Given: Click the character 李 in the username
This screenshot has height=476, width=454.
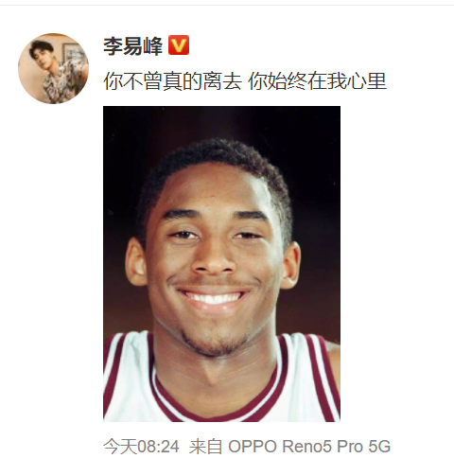Looking at the screenshot, I should pos(113,46).
